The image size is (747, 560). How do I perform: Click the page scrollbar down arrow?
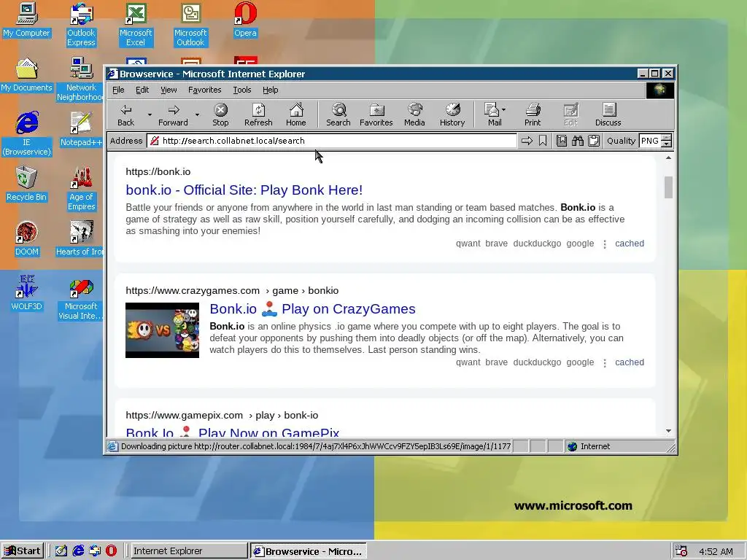[668, 431]
